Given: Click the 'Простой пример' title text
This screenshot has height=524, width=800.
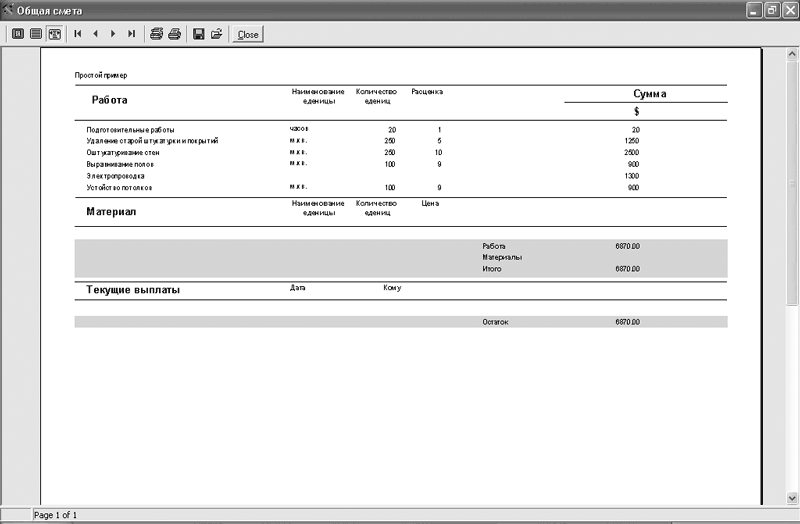Looking at the screenshot, I should pyautogui.click(x=101, y=75).
